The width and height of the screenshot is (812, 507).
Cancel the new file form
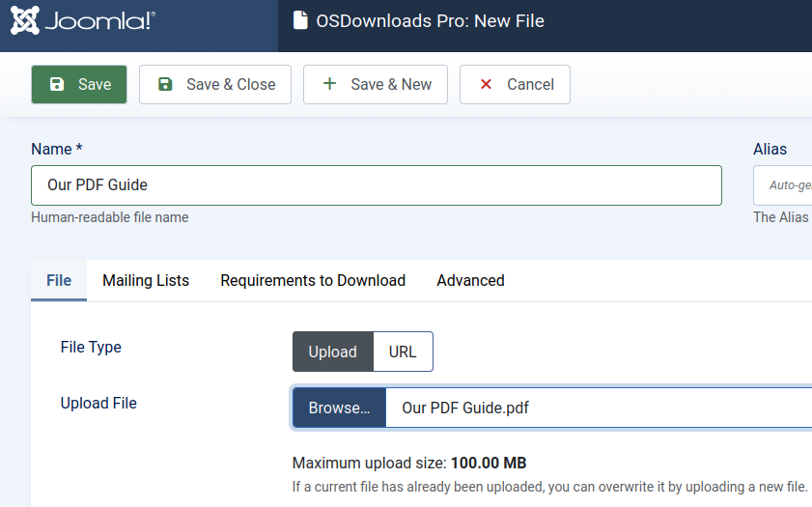[x=515, y=84]
